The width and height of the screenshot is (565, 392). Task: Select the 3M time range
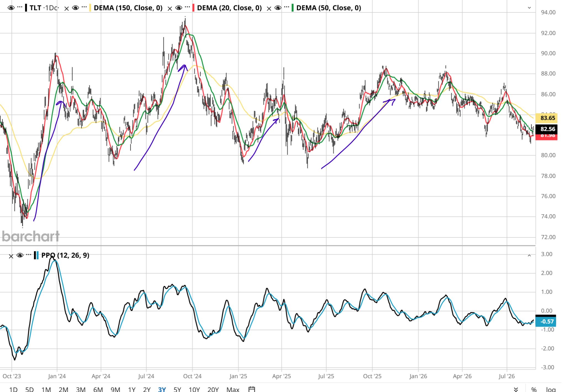pos(81,389)
